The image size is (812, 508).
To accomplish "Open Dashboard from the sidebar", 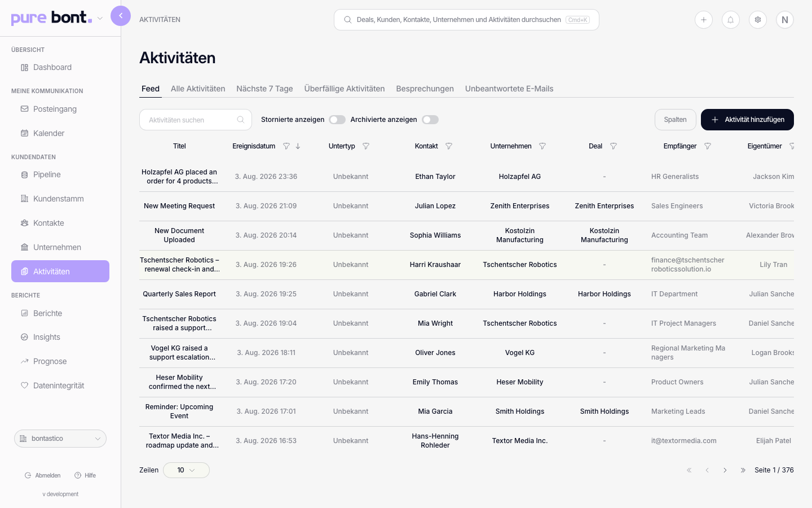I will point(60,67).
